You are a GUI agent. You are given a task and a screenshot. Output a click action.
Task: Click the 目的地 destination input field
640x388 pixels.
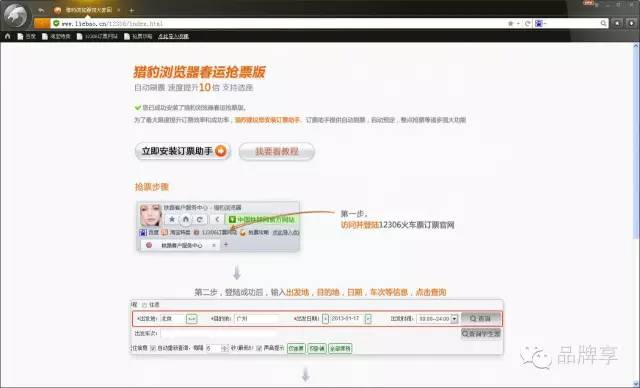point(258,318)
